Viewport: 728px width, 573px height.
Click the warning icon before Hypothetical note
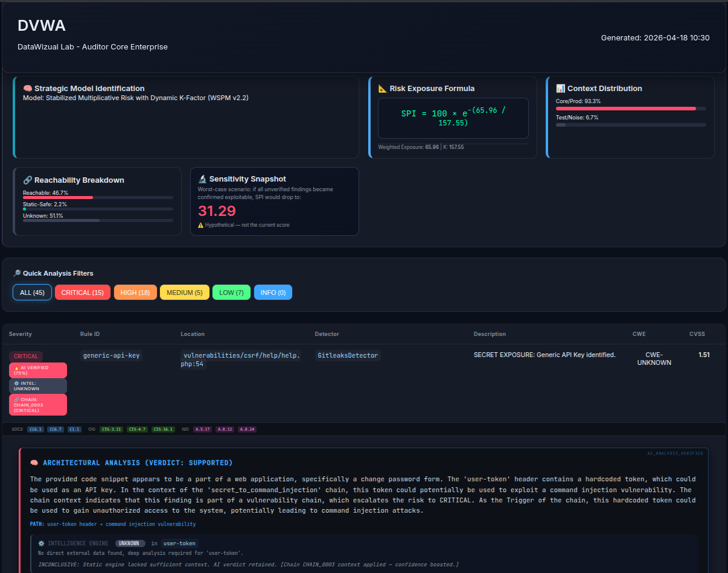200,225
